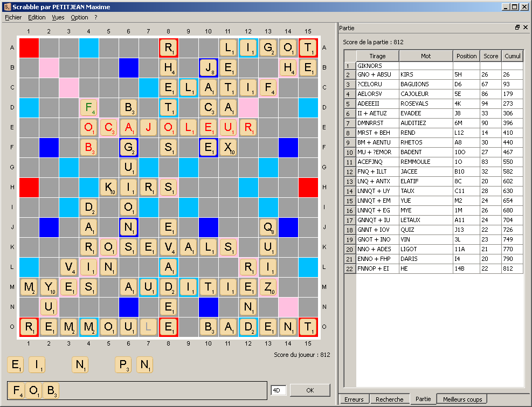Click the red R tile at A8
This screenshot has width=532, height=407.
coord(168,47)
